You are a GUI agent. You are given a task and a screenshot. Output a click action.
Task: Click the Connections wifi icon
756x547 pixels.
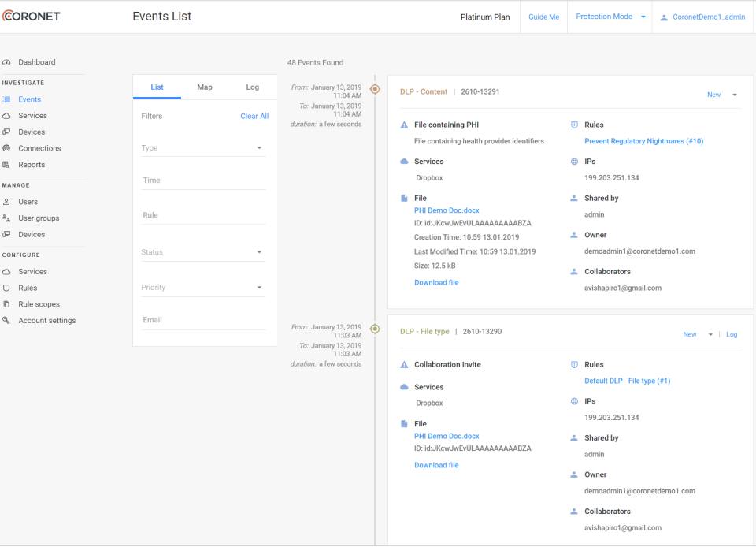click(6, 148)
